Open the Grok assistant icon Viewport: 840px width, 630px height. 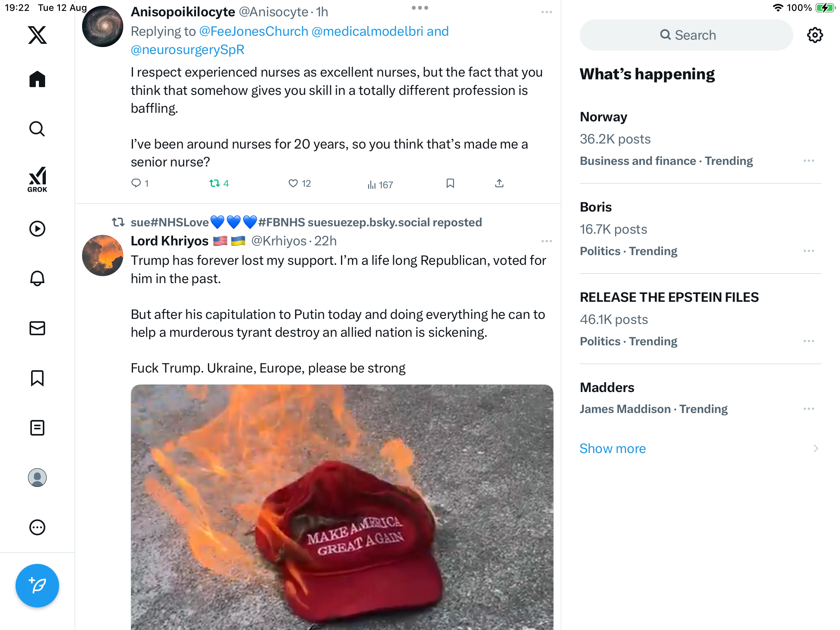[37, 179]
